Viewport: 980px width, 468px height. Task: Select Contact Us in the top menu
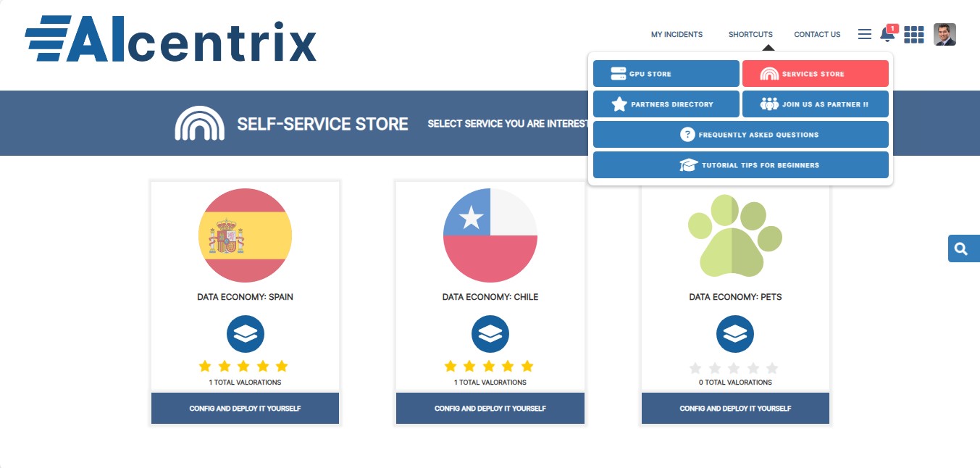tap(817, 34)
